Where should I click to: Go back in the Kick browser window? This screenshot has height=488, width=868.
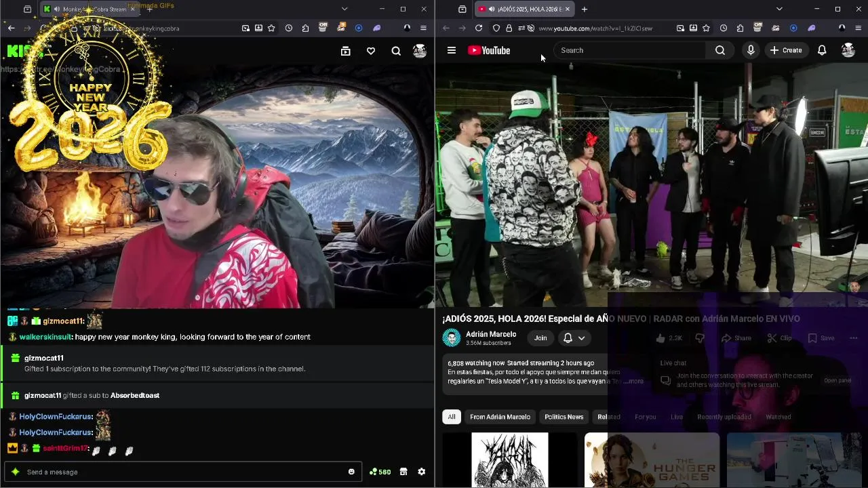click(12, 28)
